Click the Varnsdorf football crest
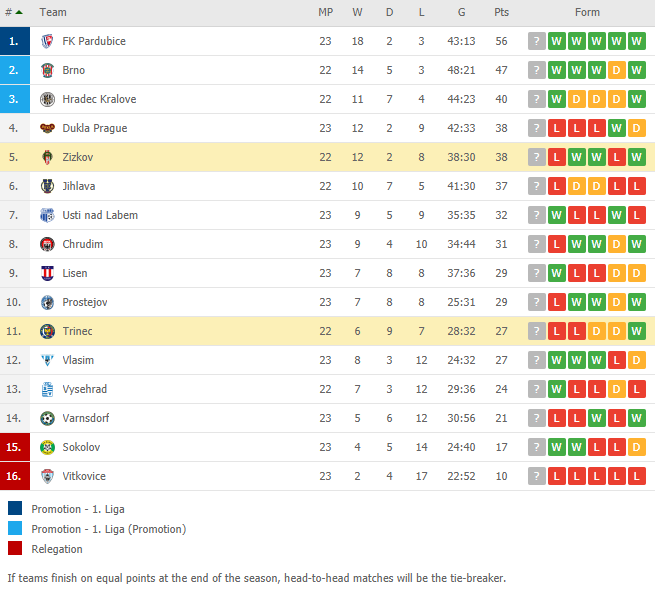This screenshot has height=589, width=655. pos(47,418)
